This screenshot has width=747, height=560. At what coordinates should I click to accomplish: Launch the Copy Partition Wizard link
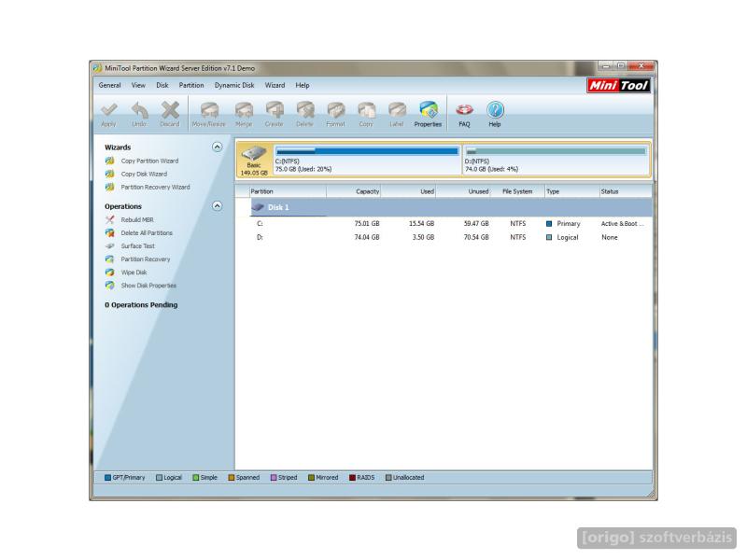(149, 161)
